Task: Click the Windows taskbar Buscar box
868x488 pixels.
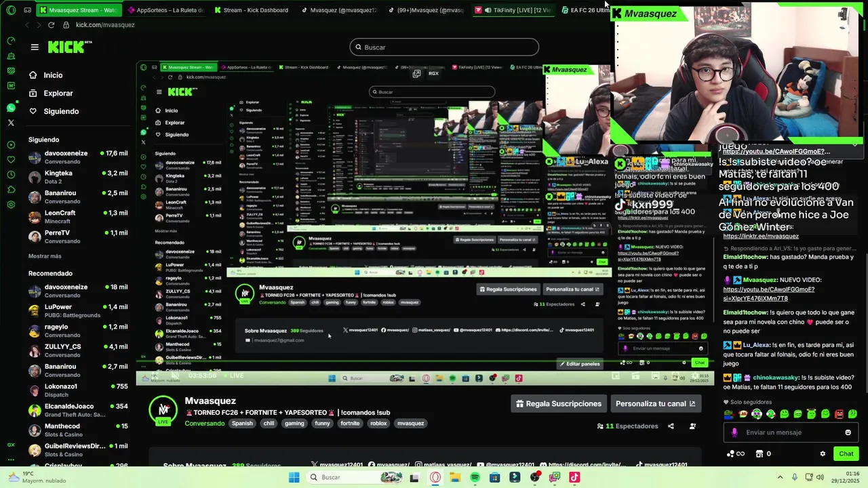Action: coord(355,477)
